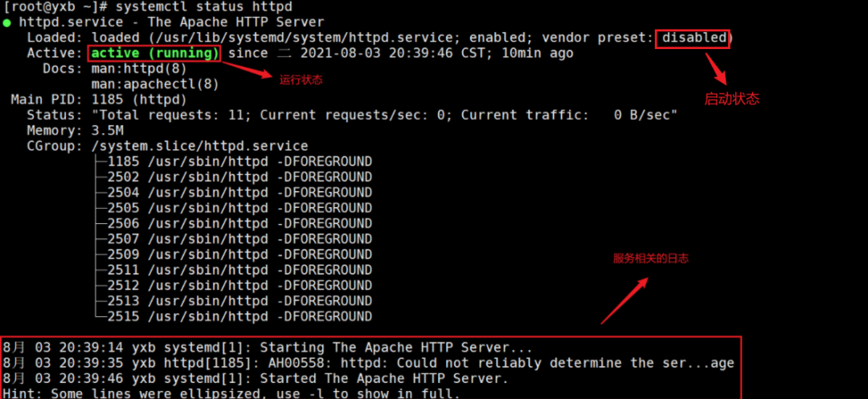Select the boxed "disabled" vendor preset text

click(694, 38)
